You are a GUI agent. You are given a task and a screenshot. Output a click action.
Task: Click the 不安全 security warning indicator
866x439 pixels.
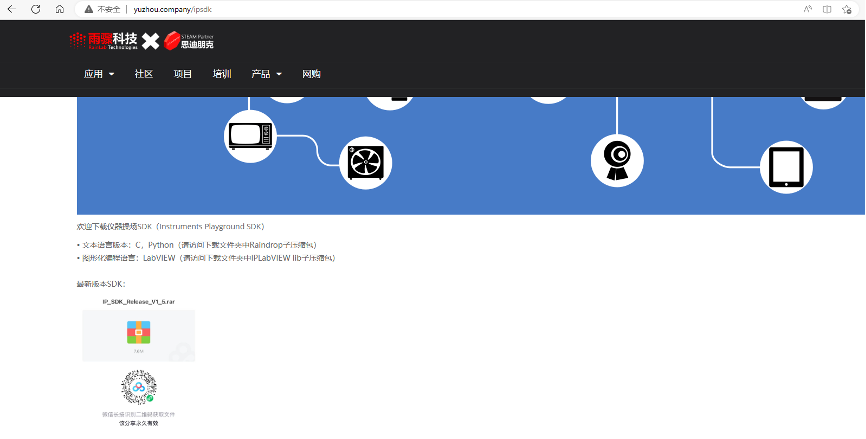click(x=103, y=9)
